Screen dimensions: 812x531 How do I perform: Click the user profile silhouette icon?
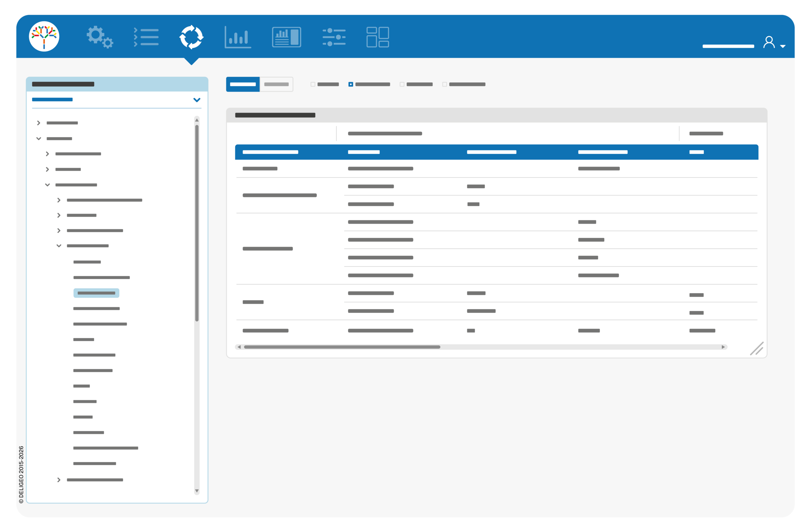[x=769, y=42]
